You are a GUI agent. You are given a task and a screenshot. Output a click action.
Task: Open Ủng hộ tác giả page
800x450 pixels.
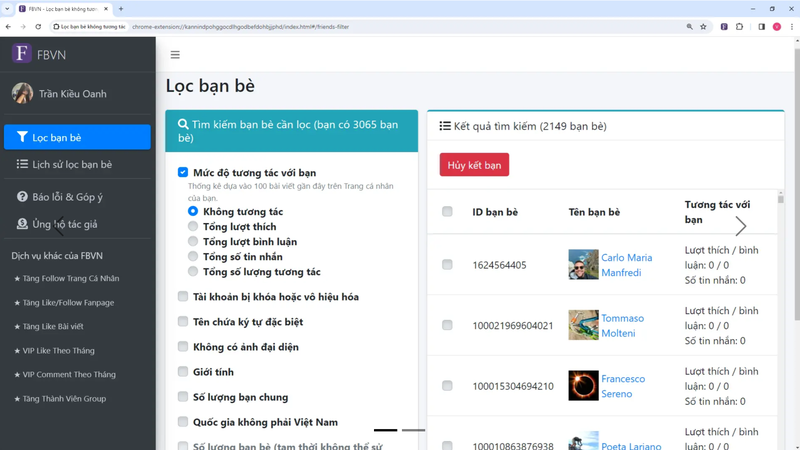(x=77, y=224)
